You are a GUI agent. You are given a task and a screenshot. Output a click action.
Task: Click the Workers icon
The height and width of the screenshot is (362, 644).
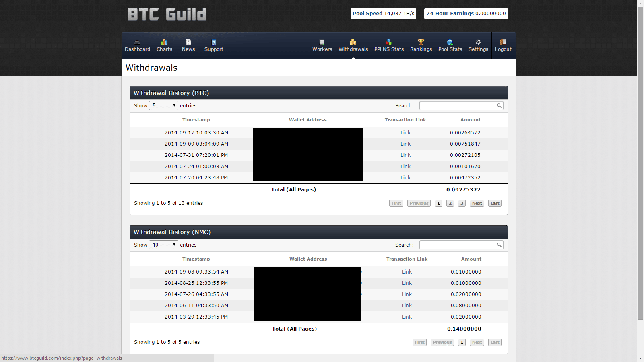pos(322,42)
